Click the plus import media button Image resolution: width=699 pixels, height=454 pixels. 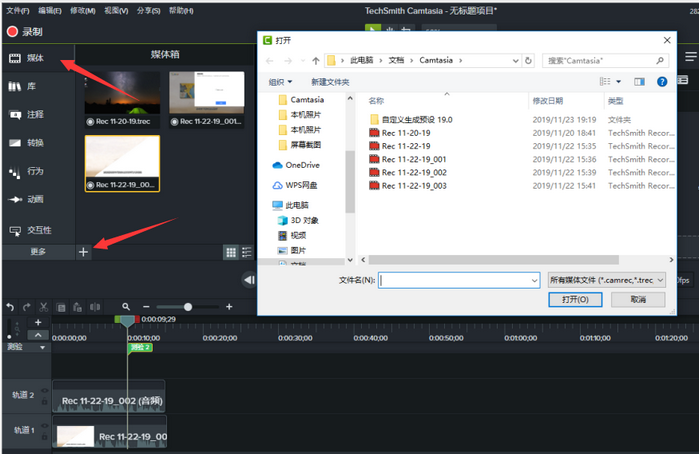(x=83, y=252)
